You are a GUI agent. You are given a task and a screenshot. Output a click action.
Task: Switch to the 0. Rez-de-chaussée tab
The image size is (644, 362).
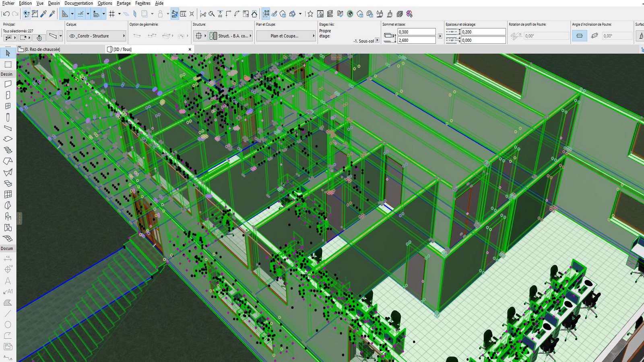click(42, 49)
